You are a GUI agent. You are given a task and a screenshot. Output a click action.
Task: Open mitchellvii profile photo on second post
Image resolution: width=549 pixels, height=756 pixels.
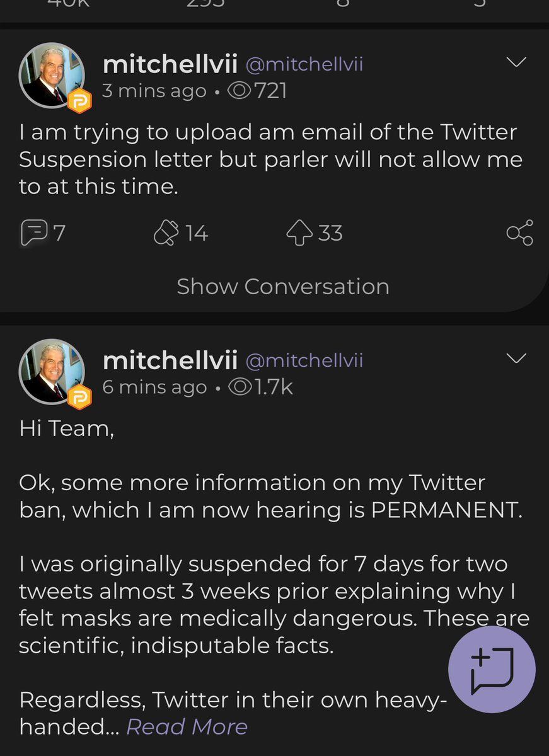point(52,371)
